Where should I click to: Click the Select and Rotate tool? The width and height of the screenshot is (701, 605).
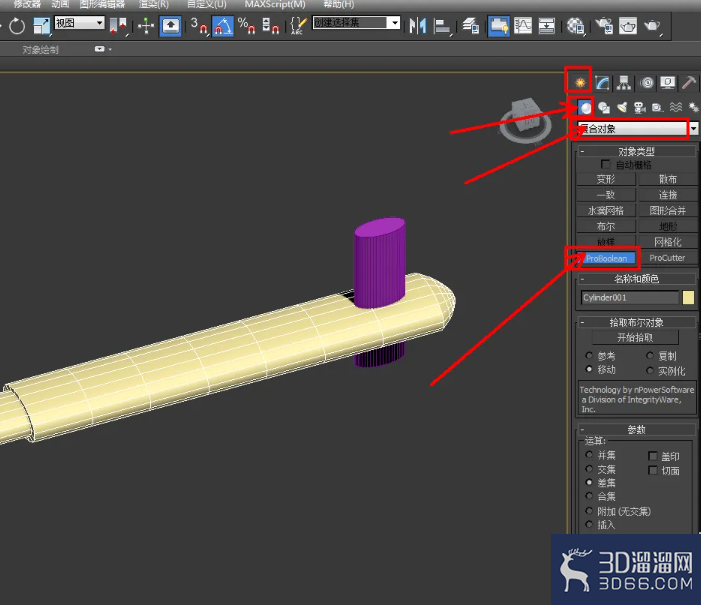(x=17, y=25)
